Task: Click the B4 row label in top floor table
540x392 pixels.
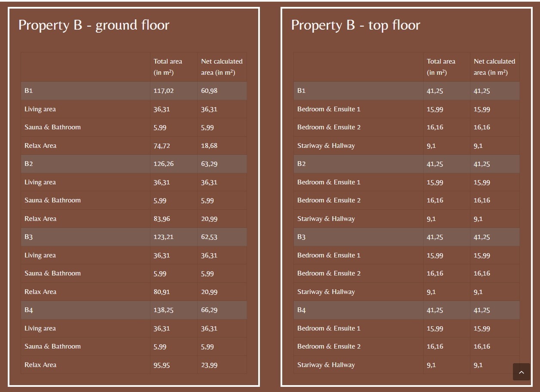Action: (x=302, y=310)
